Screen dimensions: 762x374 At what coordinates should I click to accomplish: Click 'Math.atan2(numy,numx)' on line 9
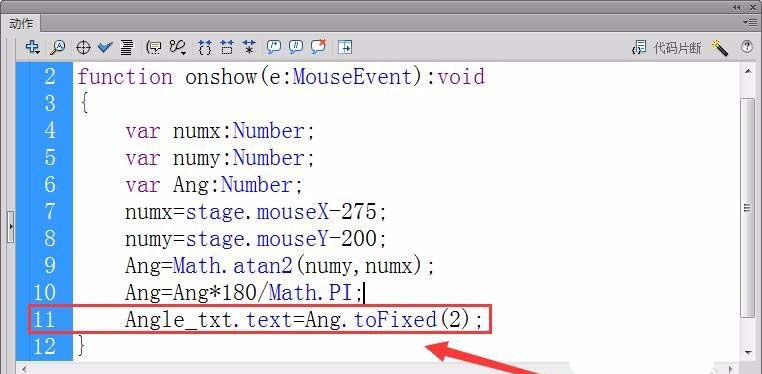[x=298, y=265]
